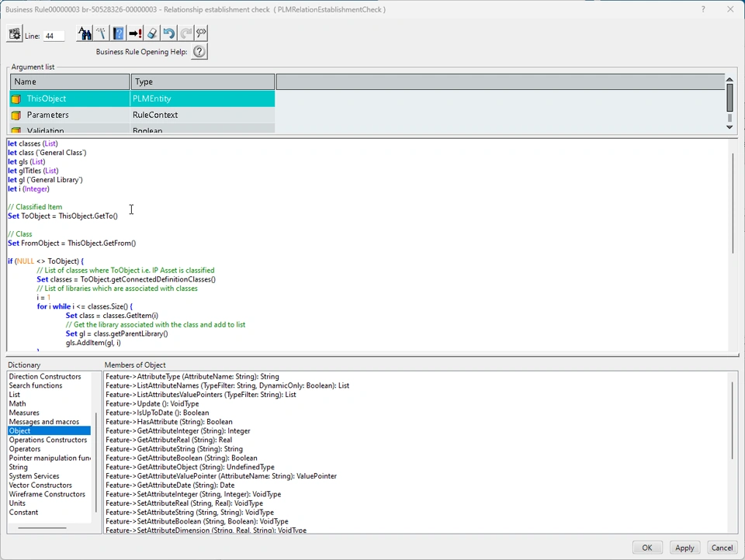Select List in Dictionary
Viewport: 745px width, 560px height.
[14, 395]
